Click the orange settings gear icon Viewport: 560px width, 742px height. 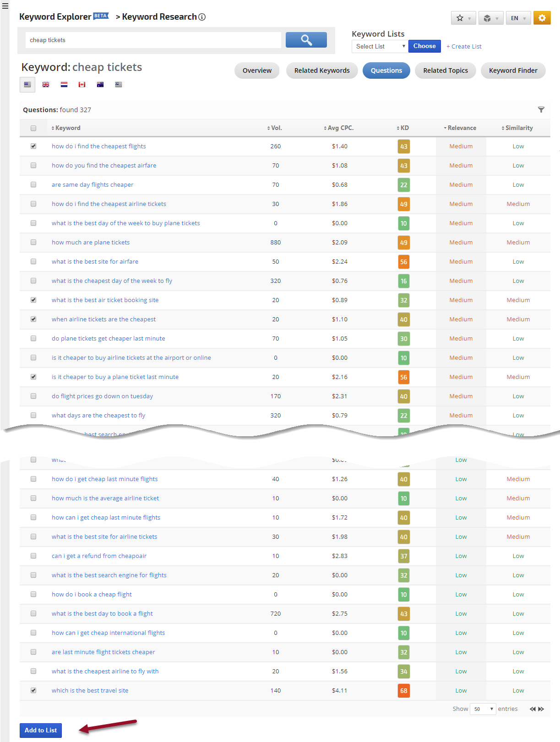coord(542,18)
